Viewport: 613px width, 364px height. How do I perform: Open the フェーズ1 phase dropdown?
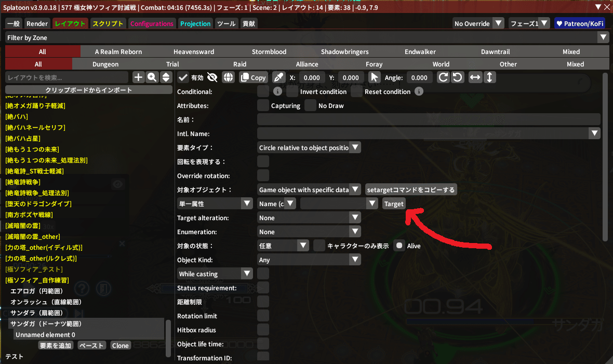[x=530, y=23]
